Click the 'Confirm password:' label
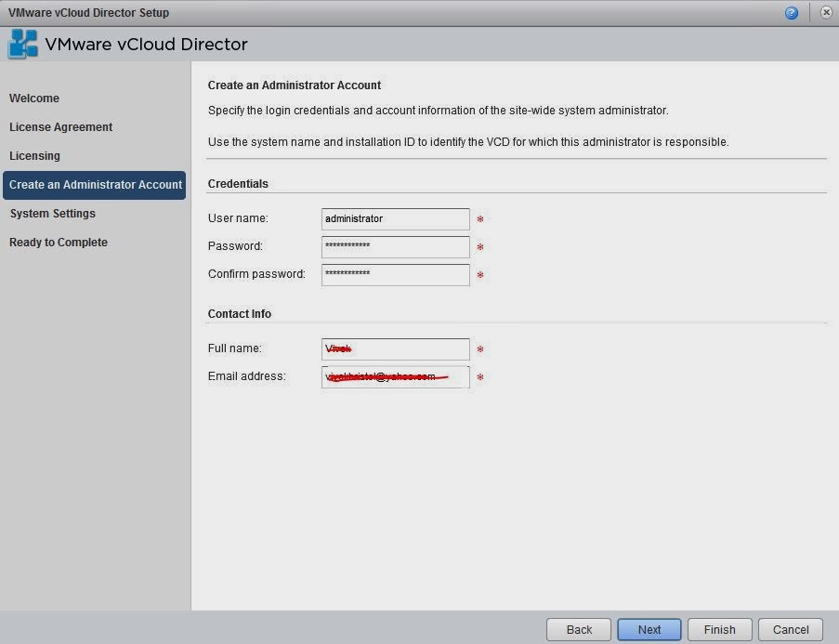Image resolution: width=839 pixels, height=644 pixels. pyautogui.click(x=256, y=274)
